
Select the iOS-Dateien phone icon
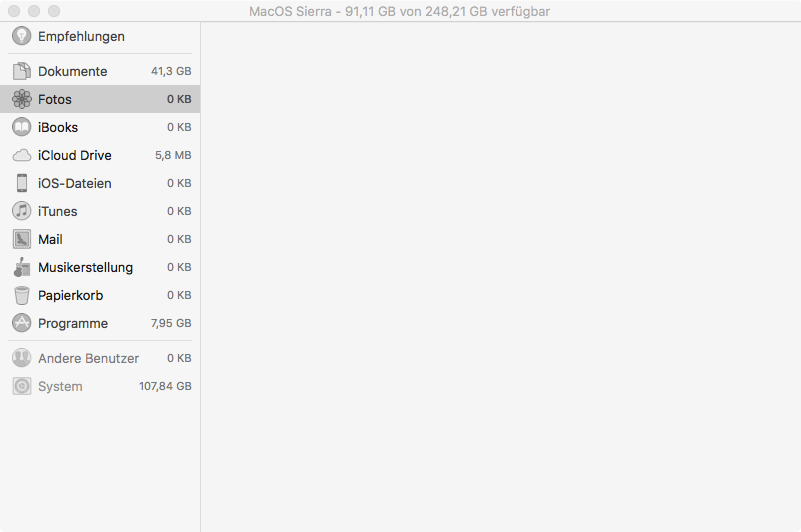[21, 183]
